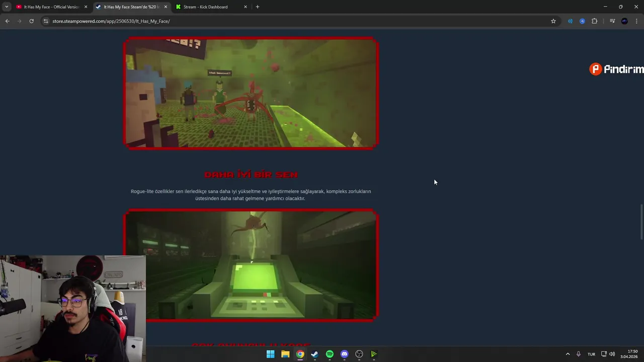Open the Chrome profile avatar
This screenshot has height=362, width=644.
point(624,21)
